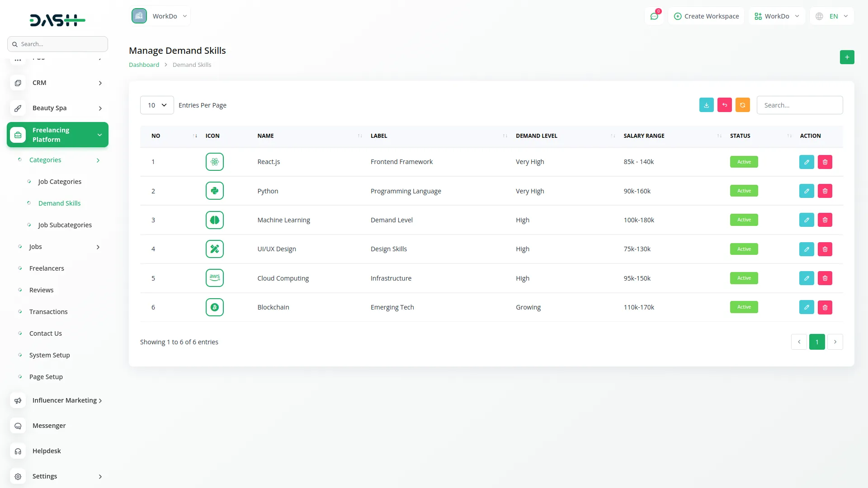Edit the React.js demand skill
Viewport: 868px width, 488px height.
[807, 161]
